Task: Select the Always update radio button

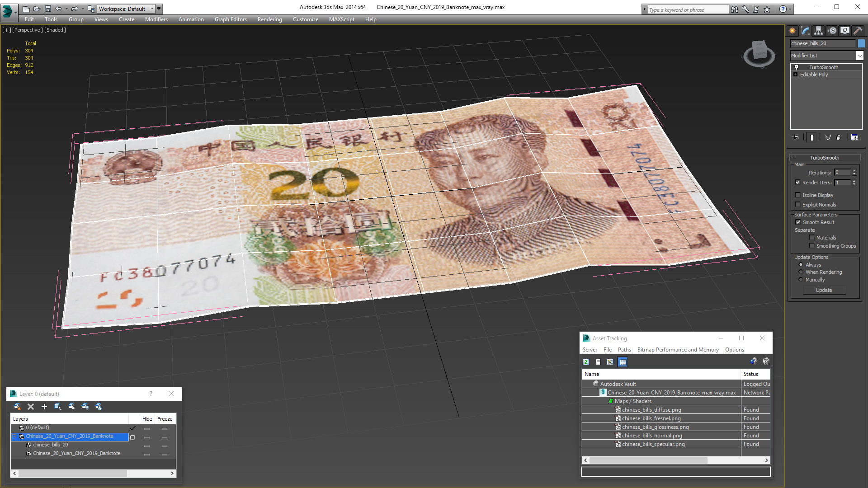Action: click(801, 265)
